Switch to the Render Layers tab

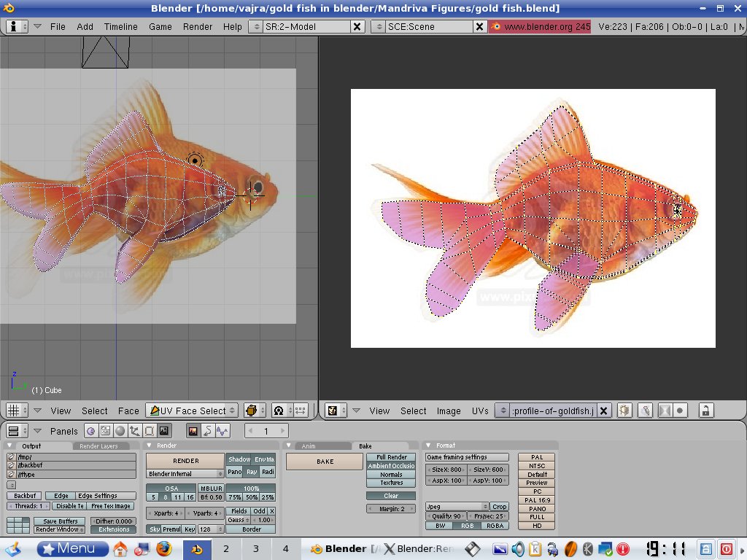click(99, 446)
